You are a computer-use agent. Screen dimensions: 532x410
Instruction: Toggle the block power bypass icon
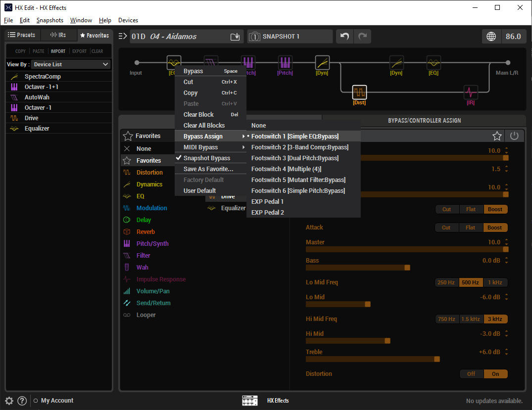coord(514,136)
